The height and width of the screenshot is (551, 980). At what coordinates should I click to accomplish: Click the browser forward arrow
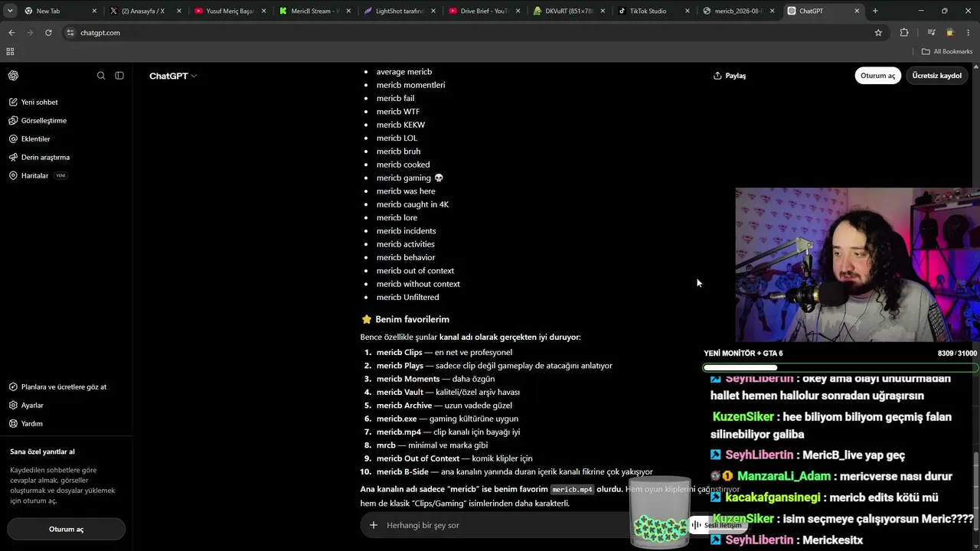click(30, 33)
